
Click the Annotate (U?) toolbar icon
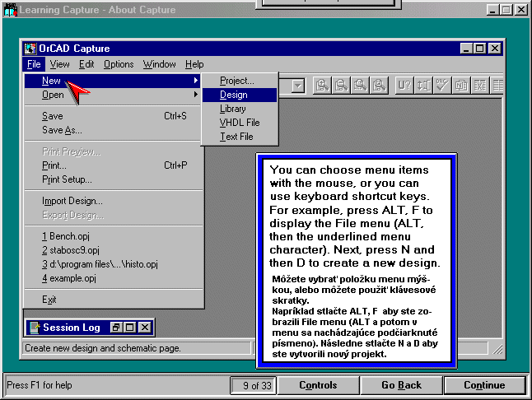404,85
